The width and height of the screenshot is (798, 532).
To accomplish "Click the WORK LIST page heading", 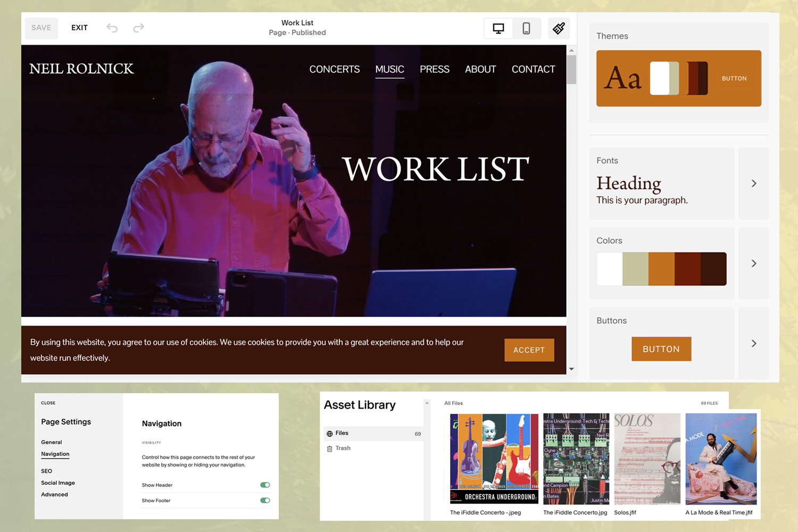I will pos(435,169).
